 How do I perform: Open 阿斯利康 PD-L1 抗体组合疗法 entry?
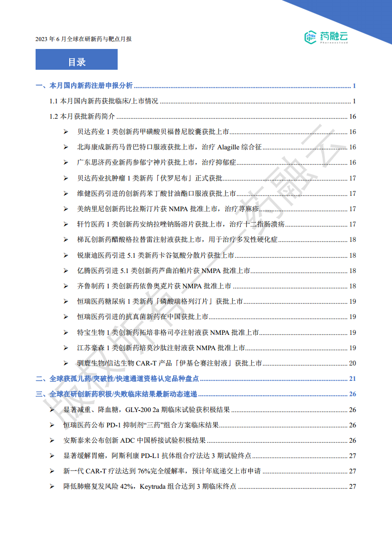click(203, 456)
